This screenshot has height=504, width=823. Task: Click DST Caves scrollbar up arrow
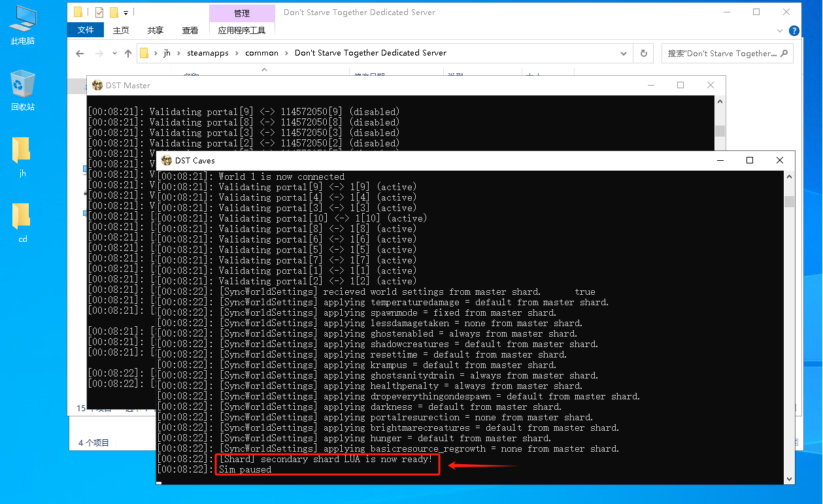click(789, 176)
